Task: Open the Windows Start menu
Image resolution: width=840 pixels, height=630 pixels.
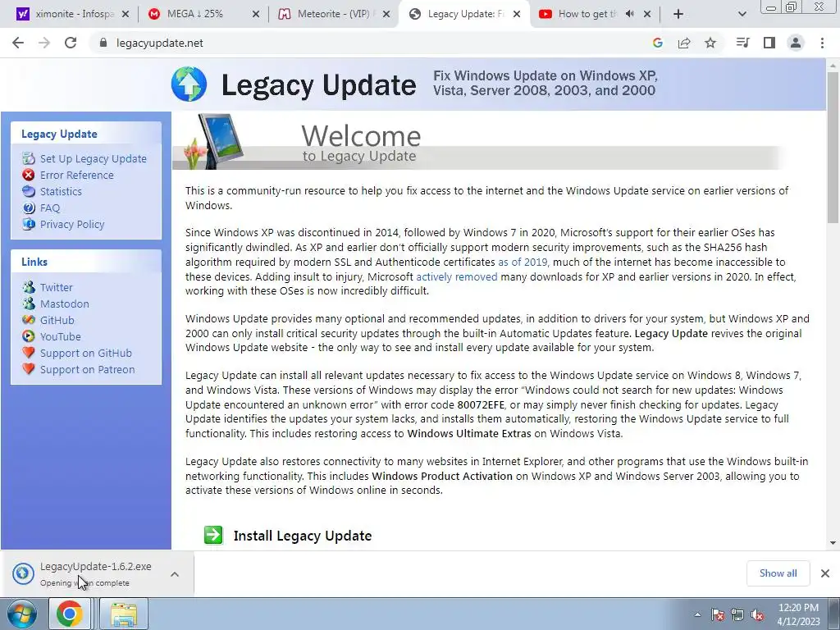Action: [22, 614]
